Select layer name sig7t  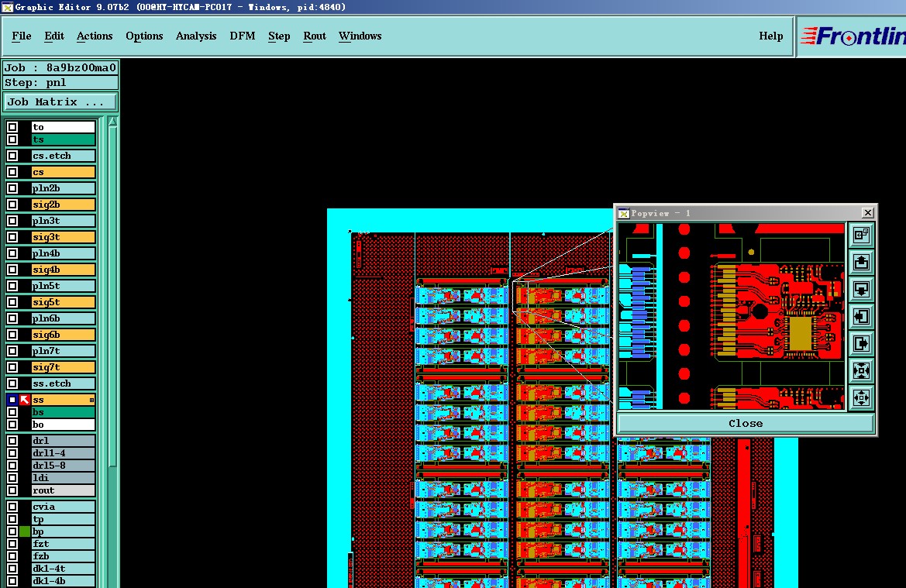coord(63,367)
